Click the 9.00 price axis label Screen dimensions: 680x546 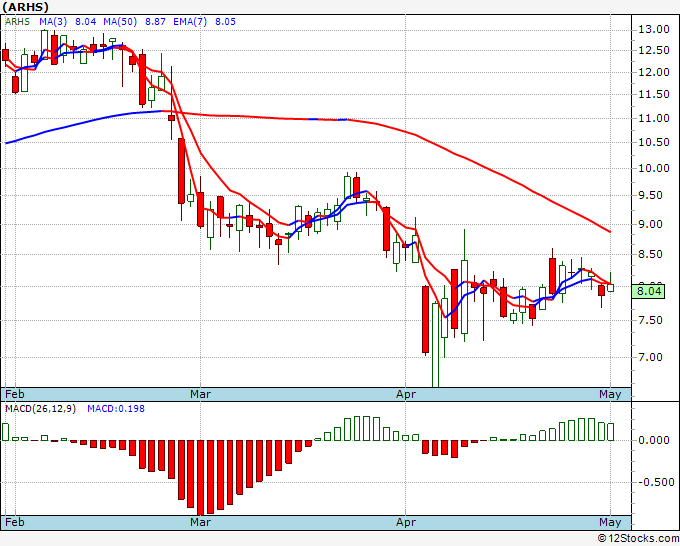pyautogui.click(x=650, y=224)
